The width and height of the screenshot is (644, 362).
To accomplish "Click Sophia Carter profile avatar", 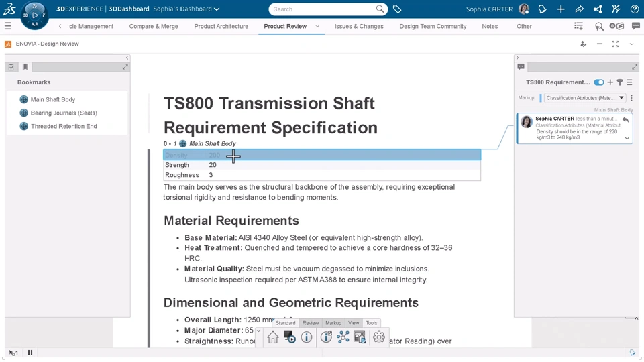I will click(x=524, y=9).
